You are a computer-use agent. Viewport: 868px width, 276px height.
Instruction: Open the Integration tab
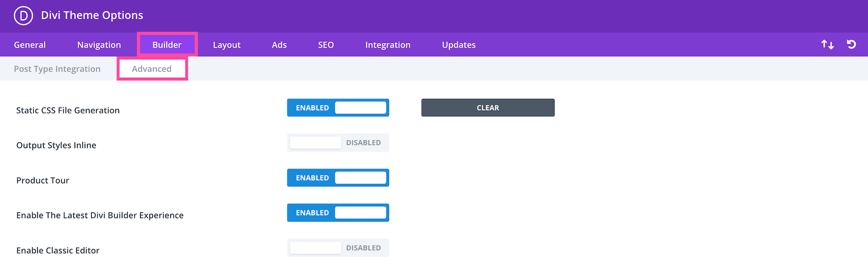[388, 45]
